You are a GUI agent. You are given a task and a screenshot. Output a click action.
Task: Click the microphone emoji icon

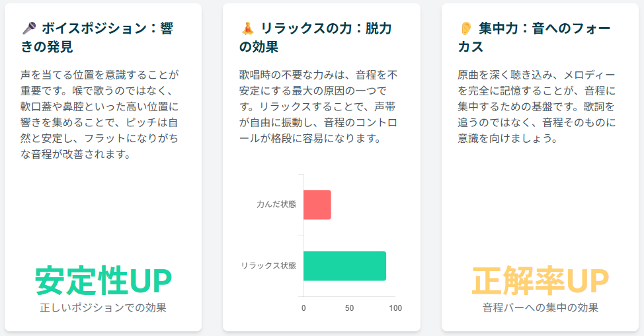point(28,28)
